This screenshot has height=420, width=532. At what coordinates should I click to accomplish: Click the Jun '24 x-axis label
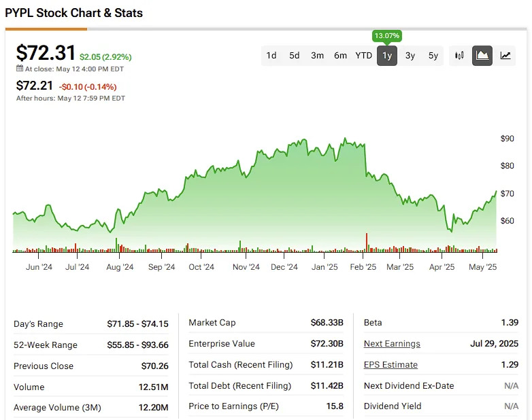39,267
